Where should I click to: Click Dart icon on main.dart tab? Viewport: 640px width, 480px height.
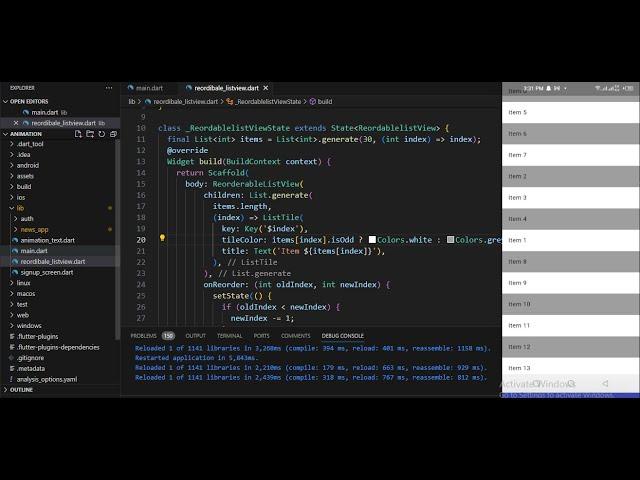[131, 88]
